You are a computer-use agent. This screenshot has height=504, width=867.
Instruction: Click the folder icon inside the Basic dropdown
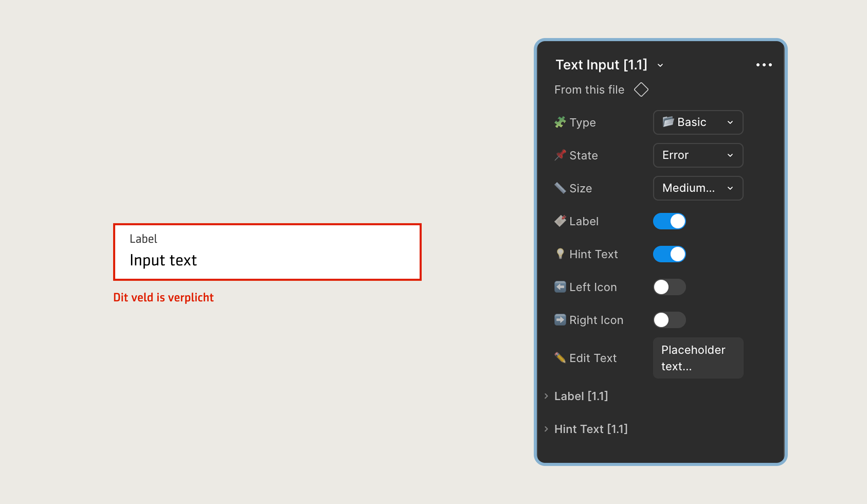[668, 122]
